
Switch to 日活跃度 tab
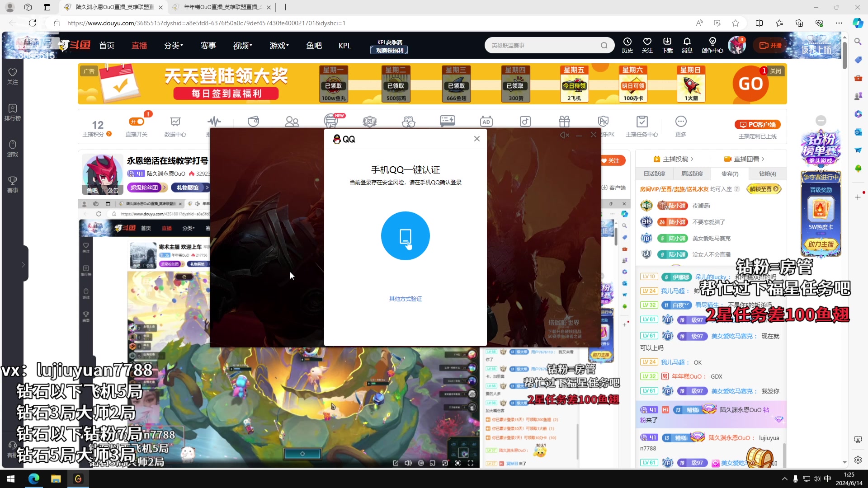coord(655,174)
